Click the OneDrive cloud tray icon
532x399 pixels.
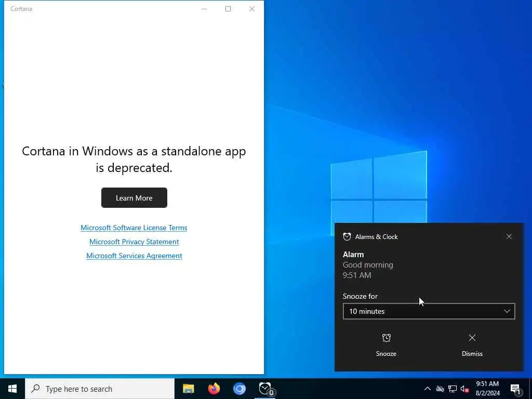click(x=440, y=389)
